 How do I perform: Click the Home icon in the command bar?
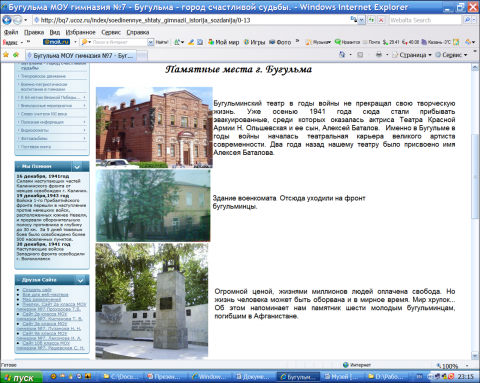coord(342,54)
